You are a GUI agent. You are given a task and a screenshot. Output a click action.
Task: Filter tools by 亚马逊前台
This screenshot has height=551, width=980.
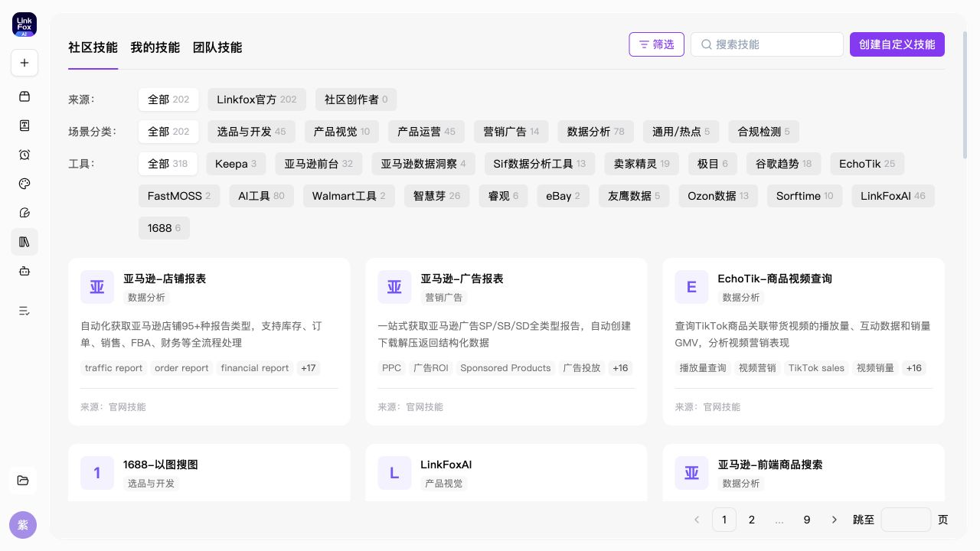tap(318, 164)
